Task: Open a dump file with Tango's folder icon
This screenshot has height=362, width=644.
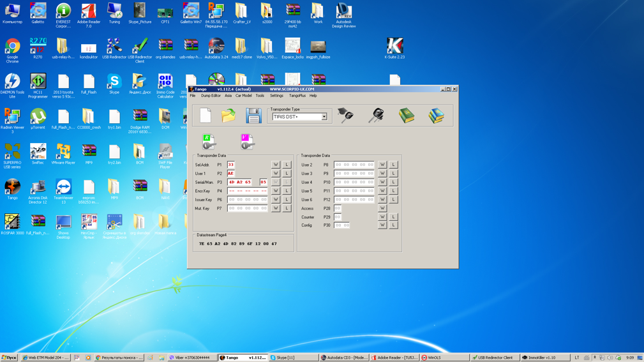Action: (228, 116)
